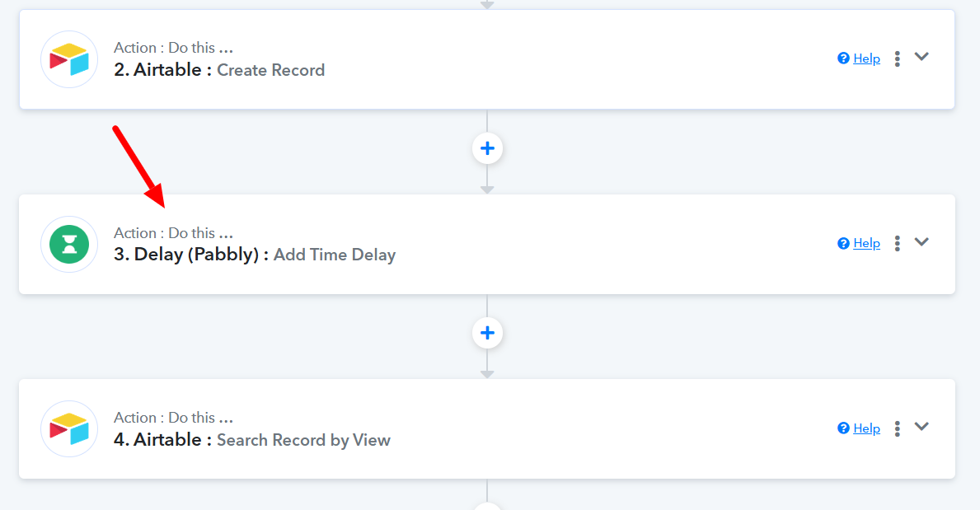This screenshot has width=980, height=510.
Task: Click the green hourglass Delay icon
Action: pyautogui.click(x=69, y=245)
